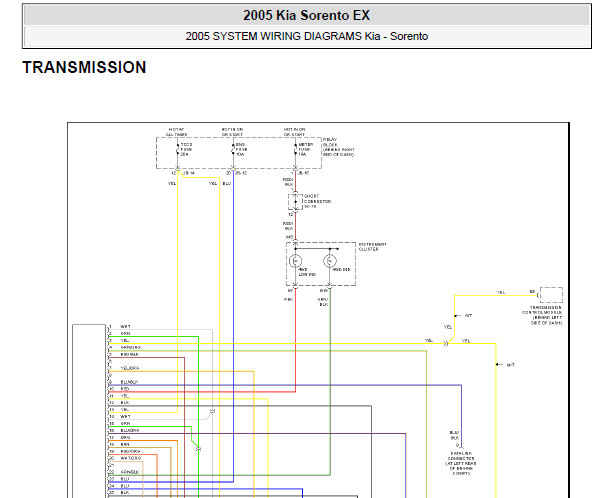This screenshot has height=498, width=609.
Task: Click "2005 SYSTEM WIRING DIAGRAMS Kia - Sorento" subtitle
Action: (306, 36)
